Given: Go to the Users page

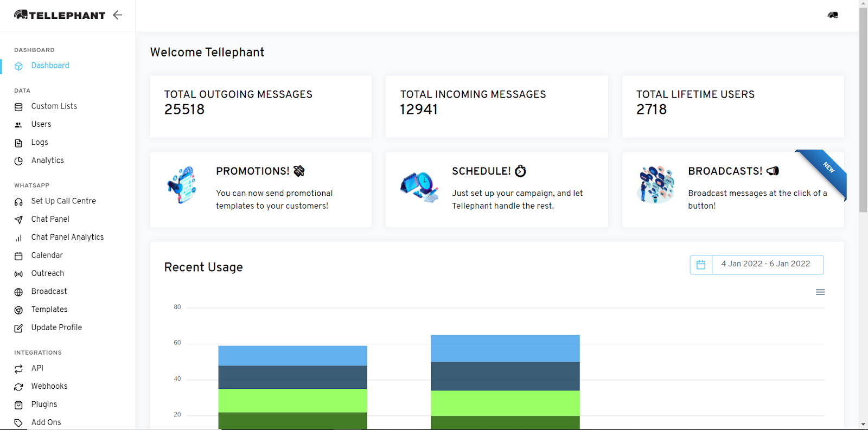Looking at the screenshot, I should point(41,124).
